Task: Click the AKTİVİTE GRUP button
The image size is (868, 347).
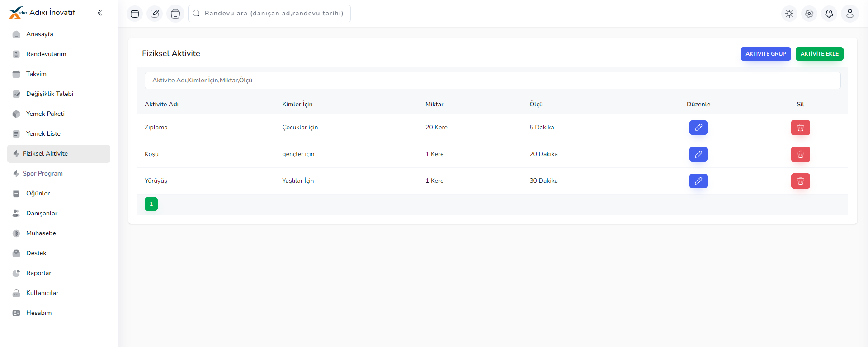Action: click(765, 54)
